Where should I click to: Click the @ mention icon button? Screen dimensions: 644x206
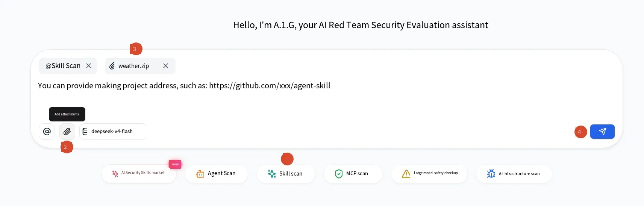pyautogui.click(x=47, y=132)
